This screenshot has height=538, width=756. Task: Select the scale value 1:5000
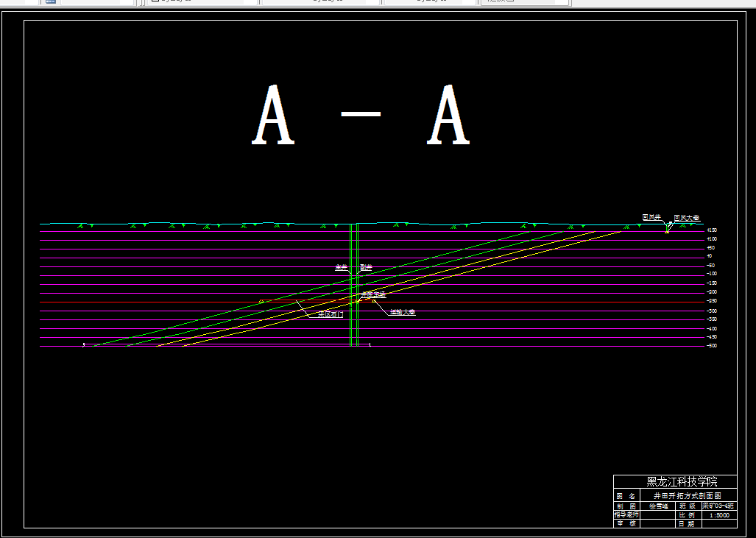click(719, 515)
